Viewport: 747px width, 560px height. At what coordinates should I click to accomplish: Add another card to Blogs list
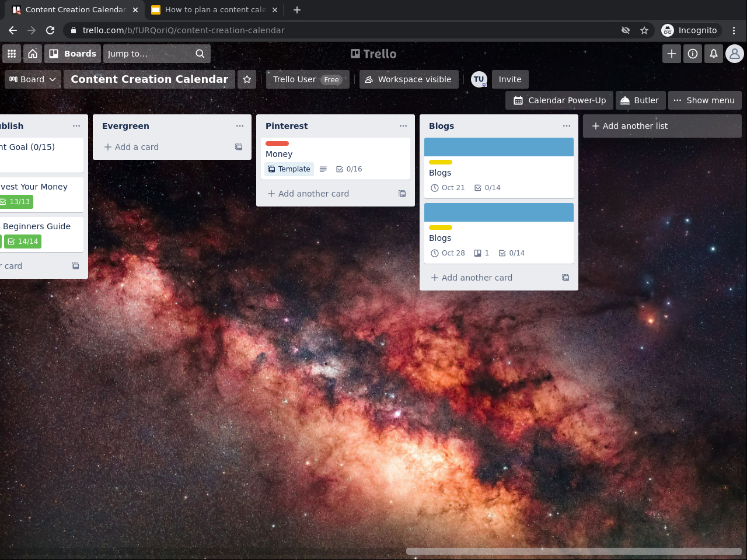pyautogui.click(x=493, y=278)
